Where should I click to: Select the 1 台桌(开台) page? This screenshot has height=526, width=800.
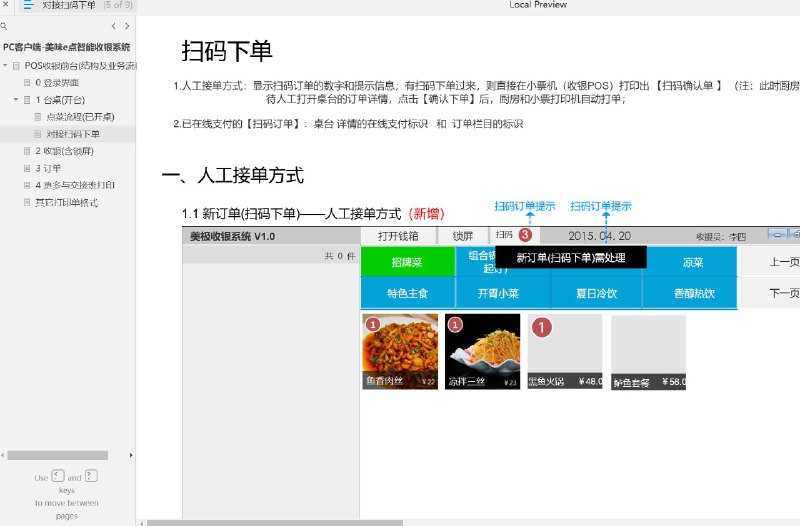tap(60, 99)
